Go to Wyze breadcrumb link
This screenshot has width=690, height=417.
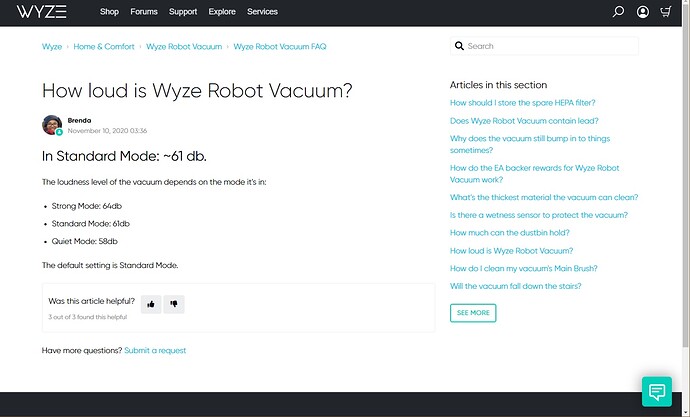52,47
